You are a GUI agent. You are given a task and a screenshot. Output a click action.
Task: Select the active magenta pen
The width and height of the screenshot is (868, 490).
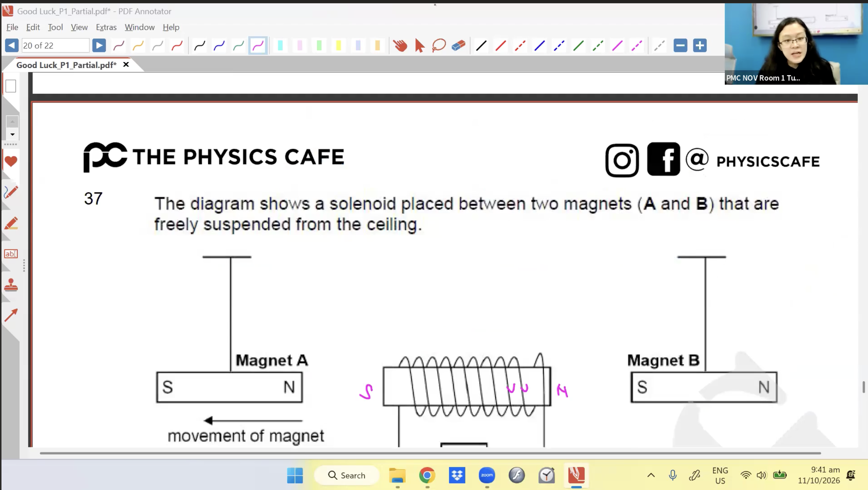click(258, 46)
